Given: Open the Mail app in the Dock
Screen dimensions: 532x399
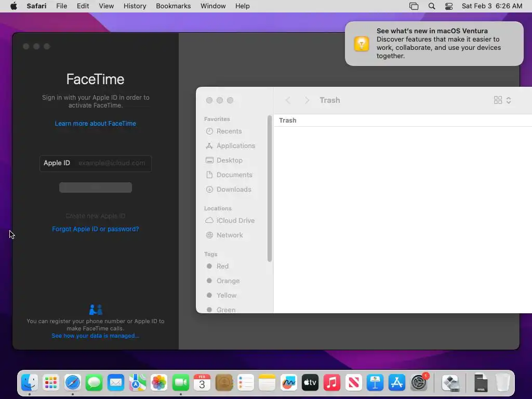Looking at the screenshot, I should [116, 383].
